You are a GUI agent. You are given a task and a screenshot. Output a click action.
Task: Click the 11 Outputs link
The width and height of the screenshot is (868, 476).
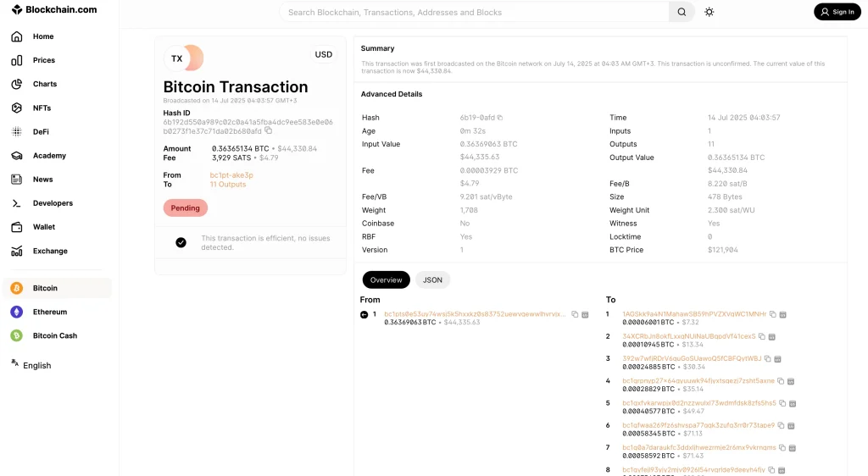228,185
